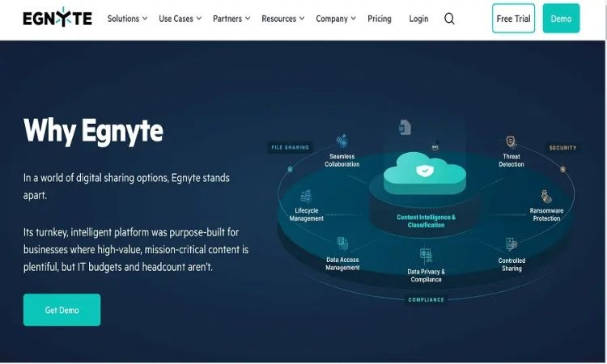Select the Controlled Sharing icon
607x364 pixels.
coord(511,244)
